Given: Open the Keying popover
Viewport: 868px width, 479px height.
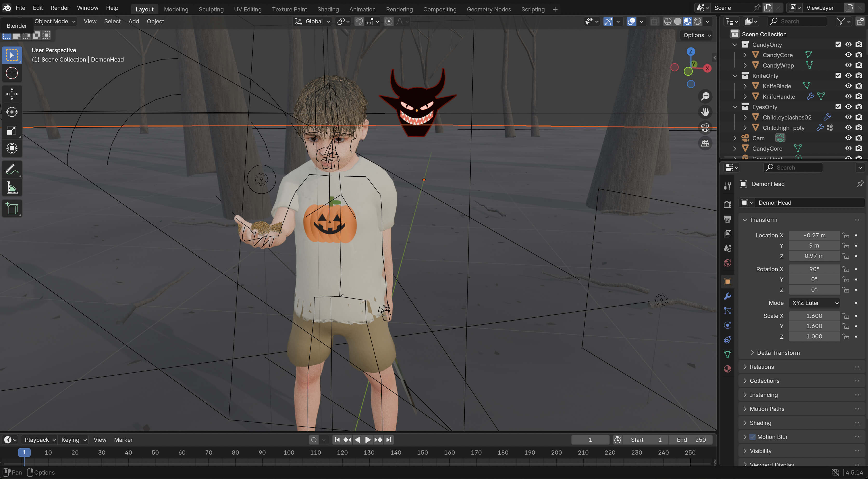Looking at the screenshot, I should [73, 440].
